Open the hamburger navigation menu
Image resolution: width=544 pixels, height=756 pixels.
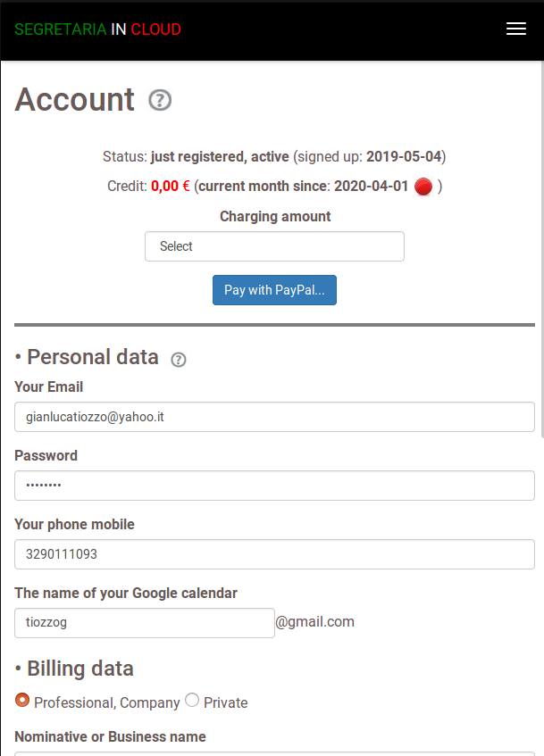click(x=515, y=29)
